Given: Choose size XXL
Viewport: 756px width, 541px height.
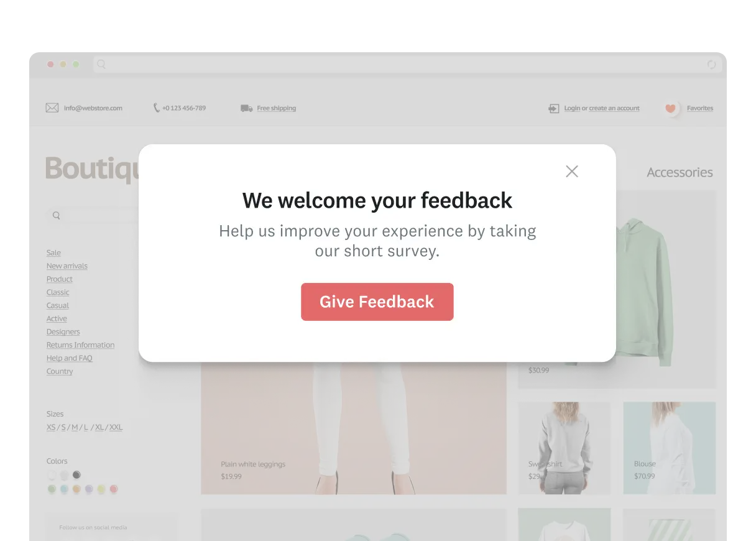Looking at the screenshot, I should click(116, 427).
